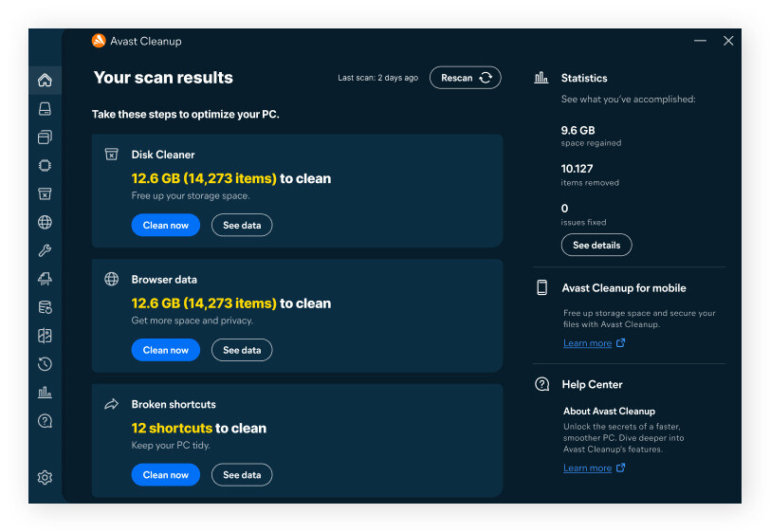Viewport: 770px width, 532px height.
Task: Open the disk drive icon in sidebar
Action: [x=45, y=108]
